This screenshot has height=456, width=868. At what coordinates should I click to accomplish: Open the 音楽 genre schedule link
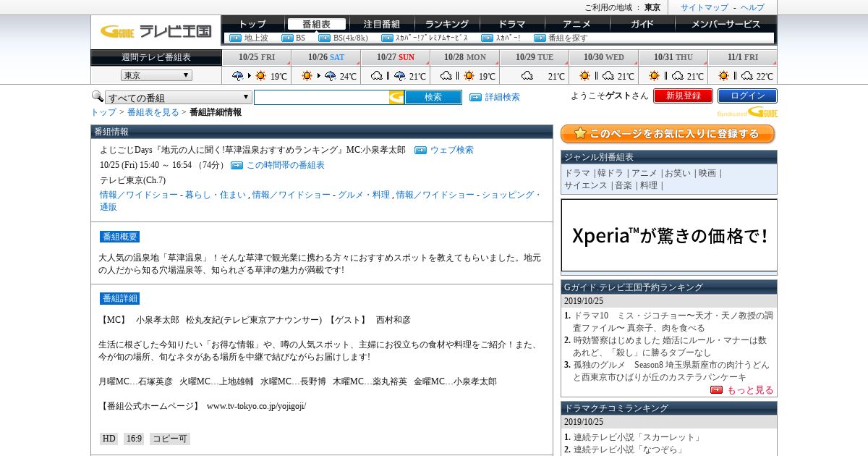click(624, 185)
